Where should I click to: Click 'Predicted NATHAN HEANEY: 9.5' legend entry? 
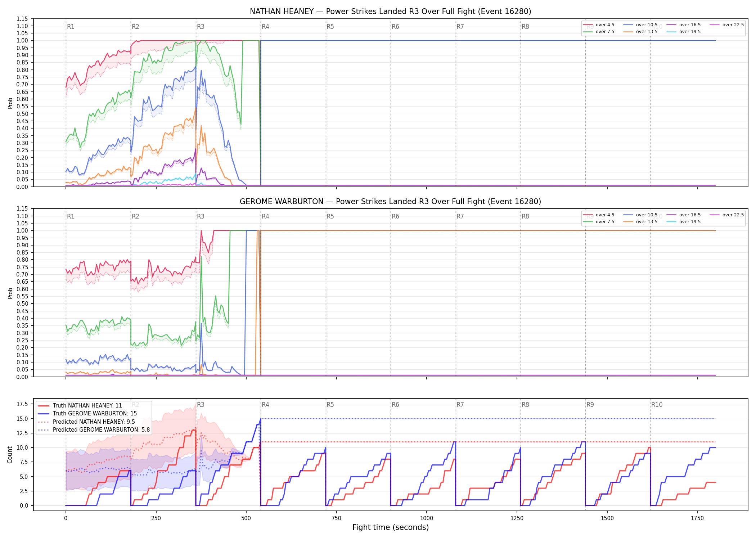coord(86,422)
